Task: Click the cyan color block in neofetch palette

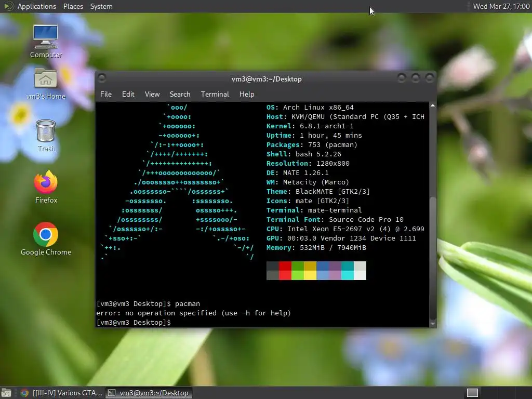Action: (348, 270)
